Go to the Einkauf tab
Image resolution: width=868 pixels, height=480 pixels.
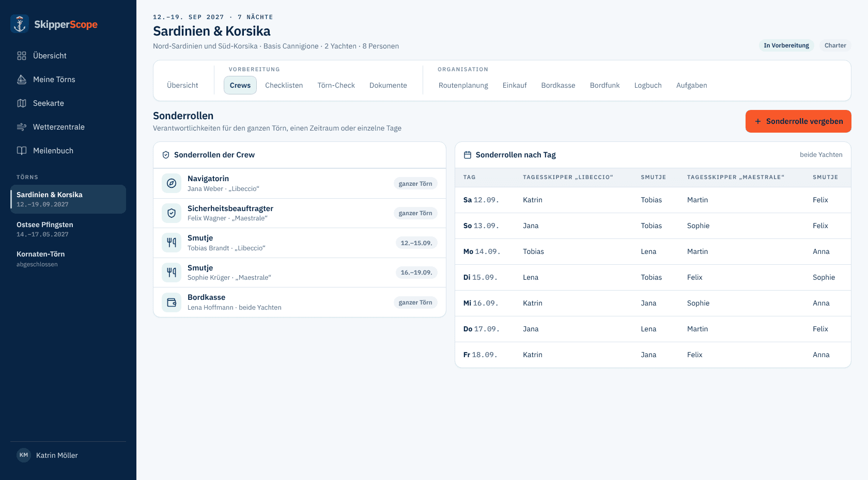tap(515, 85)
